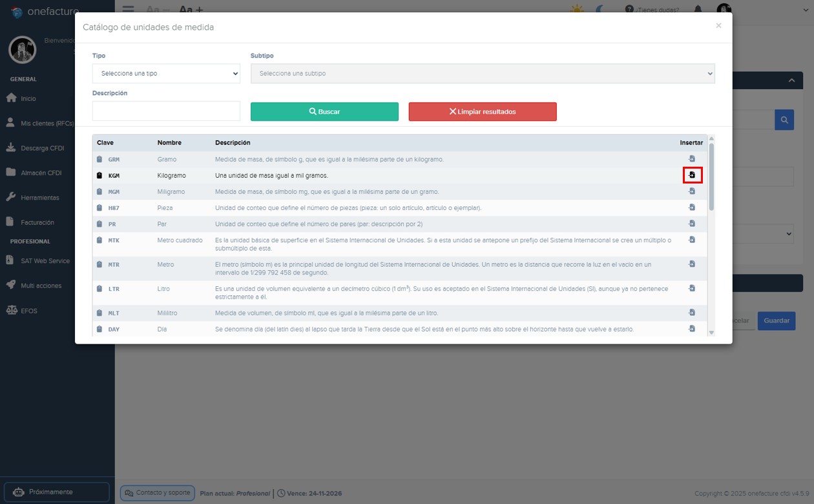
Task: Select Inicio from the navigation menu
Action: 27,98
